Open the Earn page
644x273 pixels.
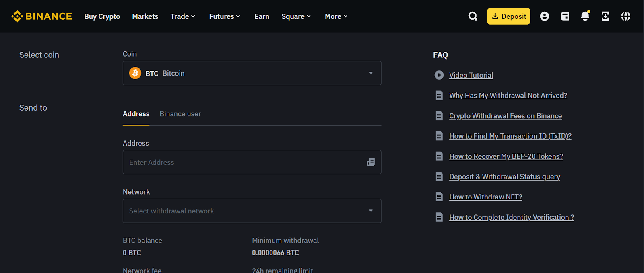(x=262, y=16)
